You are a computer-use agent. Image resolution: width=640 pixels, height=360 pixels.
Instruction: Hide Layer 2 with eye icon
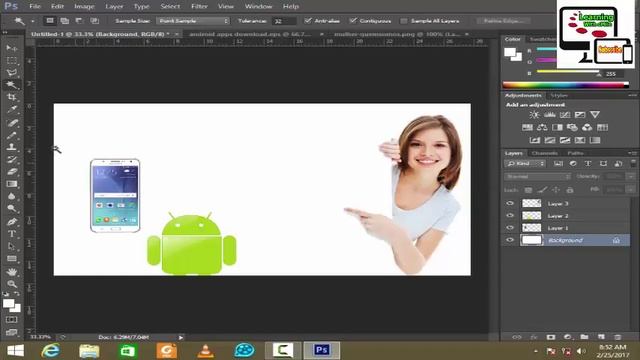click(510, 216)
